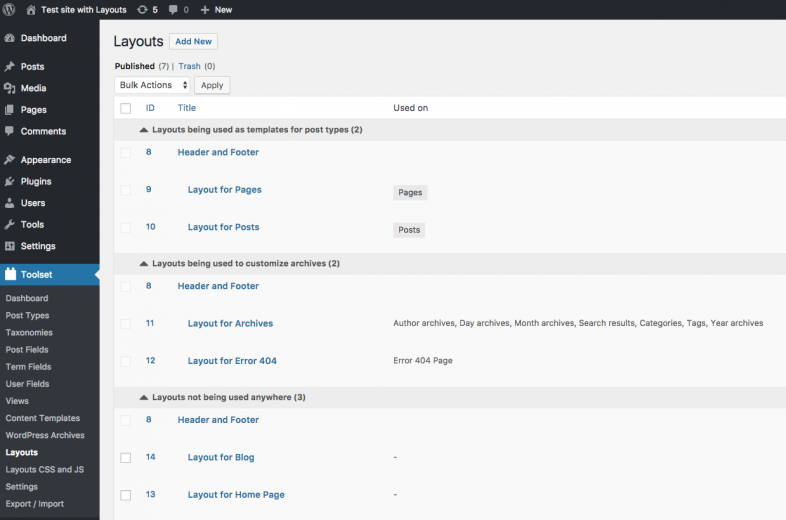The height and width of the screenshot is (520, 786).
Task: Tick the checkbox for Layout for Error 404
Action: [126, 362]
